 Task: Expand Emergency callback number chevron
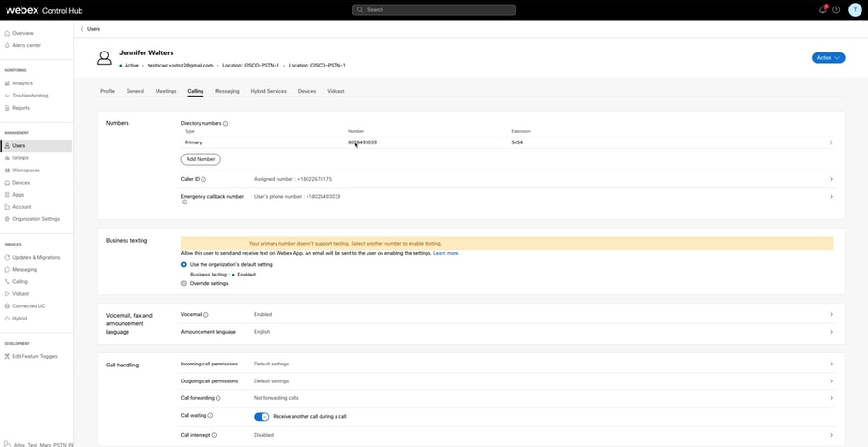coord(831,197)
